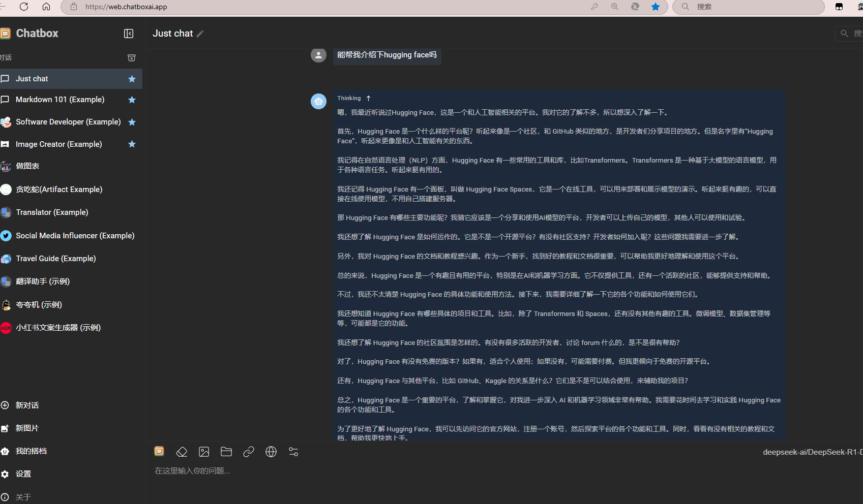Collapse the Thinking section arrow
Image resolution: width=863 pixels, height=504 pixels.
click(369, 99)
